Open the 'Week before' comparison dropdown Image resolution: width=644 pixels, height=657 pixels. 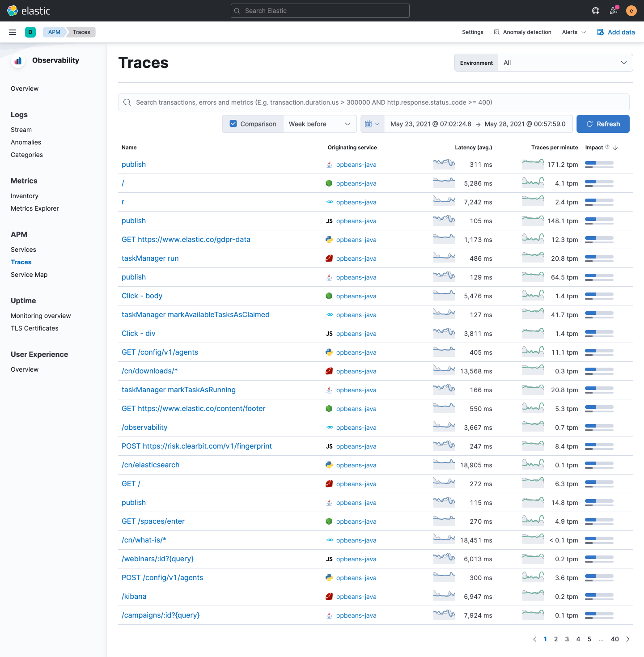click(319, 124)
